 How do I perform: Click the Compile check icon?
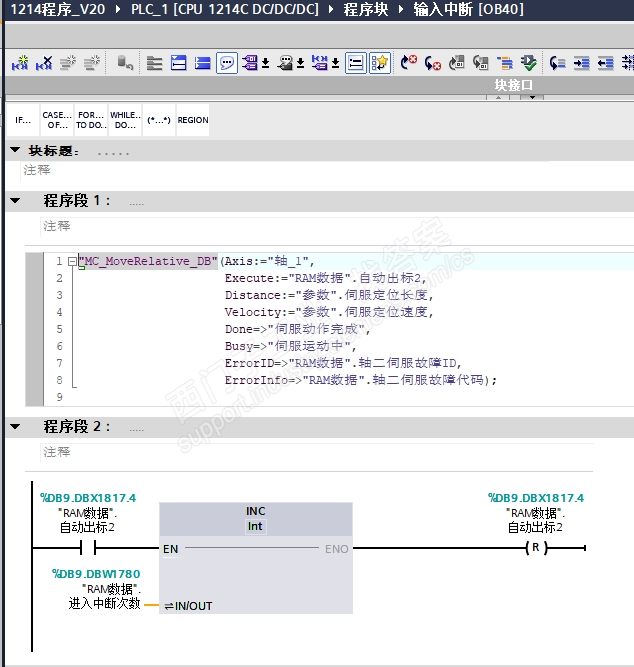[x=528, y=63]
